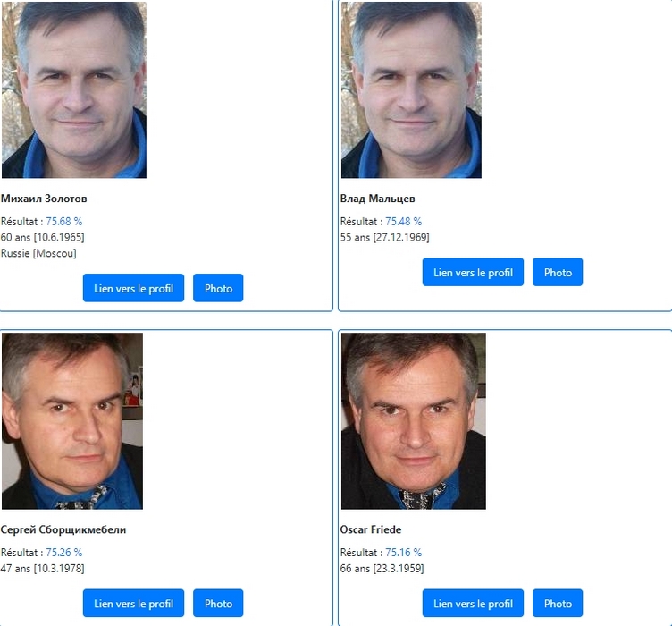Click the Russie [Moscou] location text
Viewport: 672px width, 626px height.
(38, 253)
